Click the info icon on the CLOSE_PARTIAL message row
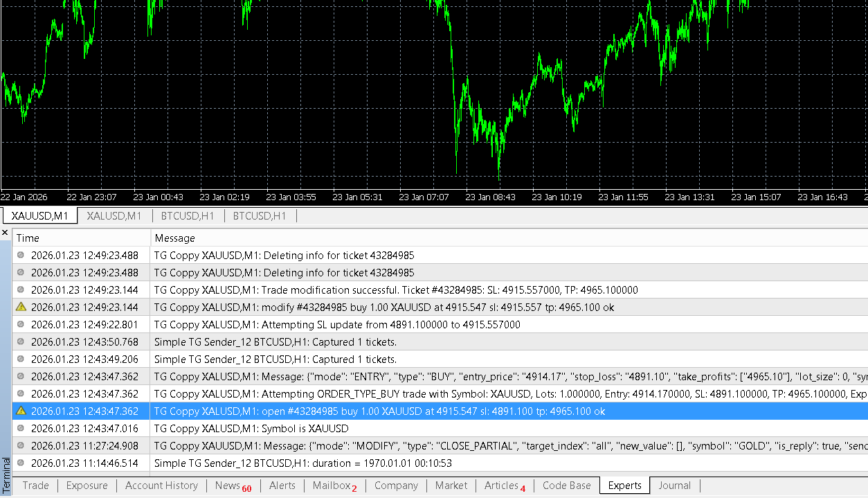This screenshot has width=868, height=498. (x=21, y=445)
